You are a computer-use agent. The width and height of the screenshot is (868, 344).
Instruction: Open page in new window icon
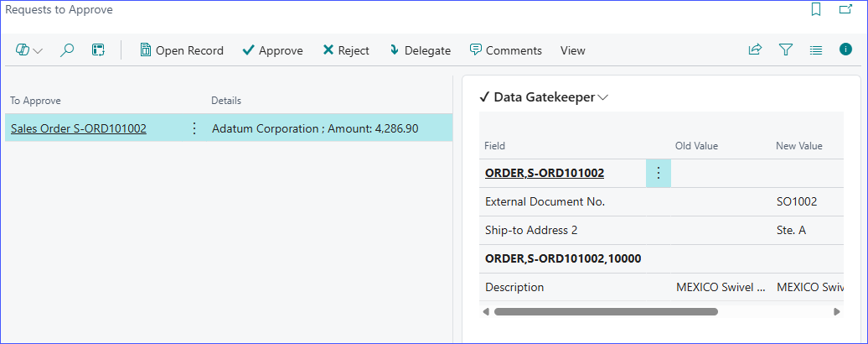(845, 10)
